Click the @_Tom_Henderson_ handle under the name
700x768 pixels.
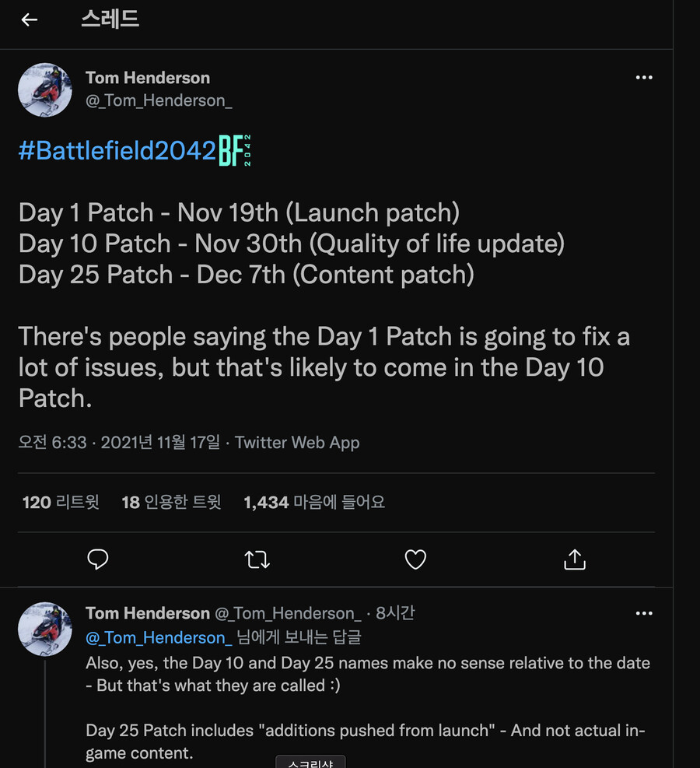click(x=159, y=101)
